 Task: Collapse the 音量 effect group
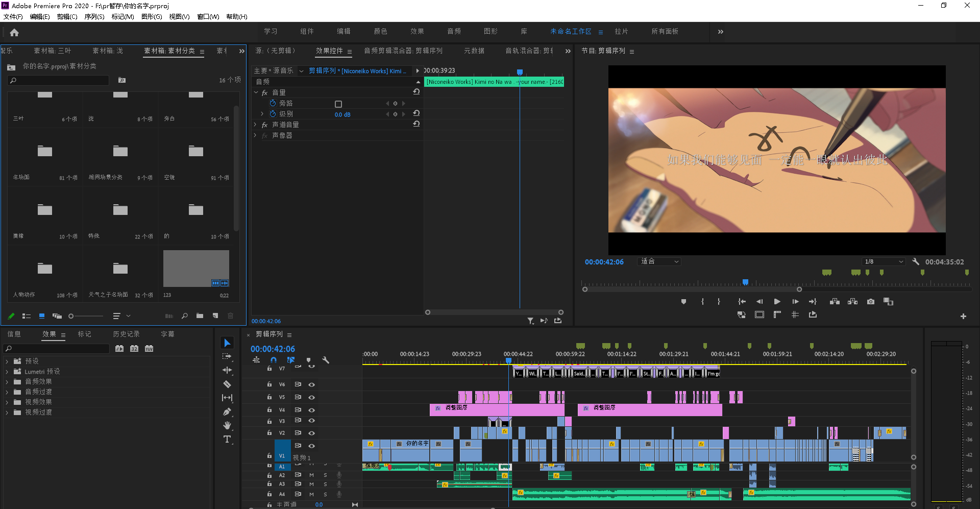click(256, 92)
